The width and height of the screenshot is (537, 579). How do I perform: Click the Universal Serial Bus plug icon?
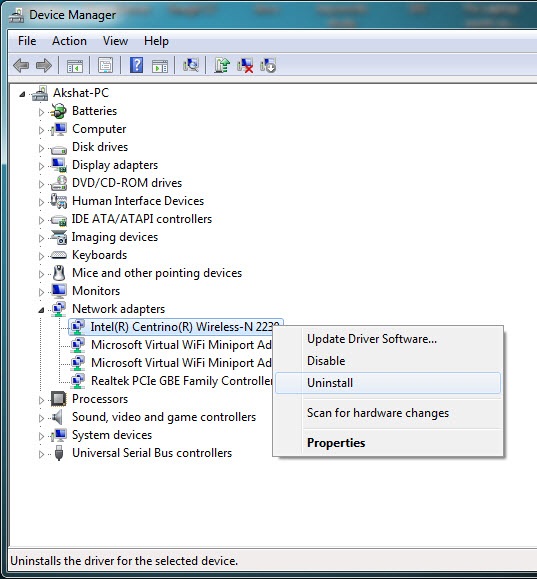click(x=59, y=453)
